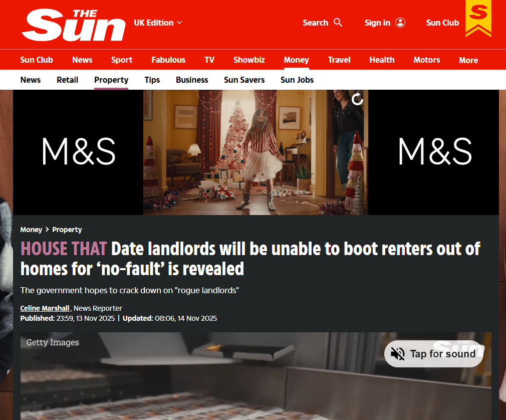Click the replay icon on the M&S ad
Screen dimensions: 506x420
coord(357,99)
